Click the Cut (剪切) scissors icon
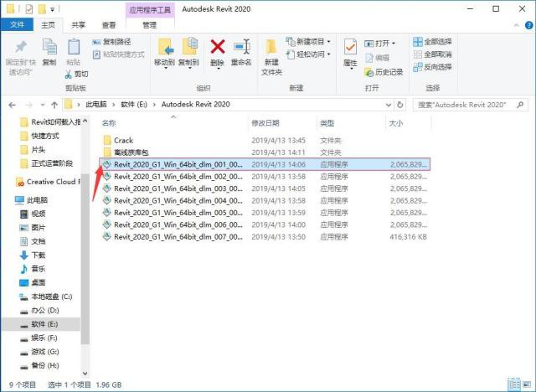 tap(69, 74)
